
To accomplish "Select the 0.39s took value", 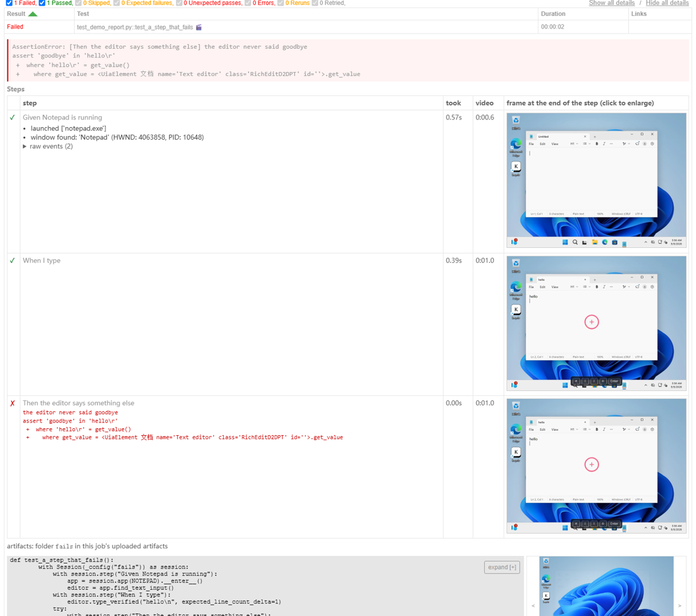I will pos(454,261).
